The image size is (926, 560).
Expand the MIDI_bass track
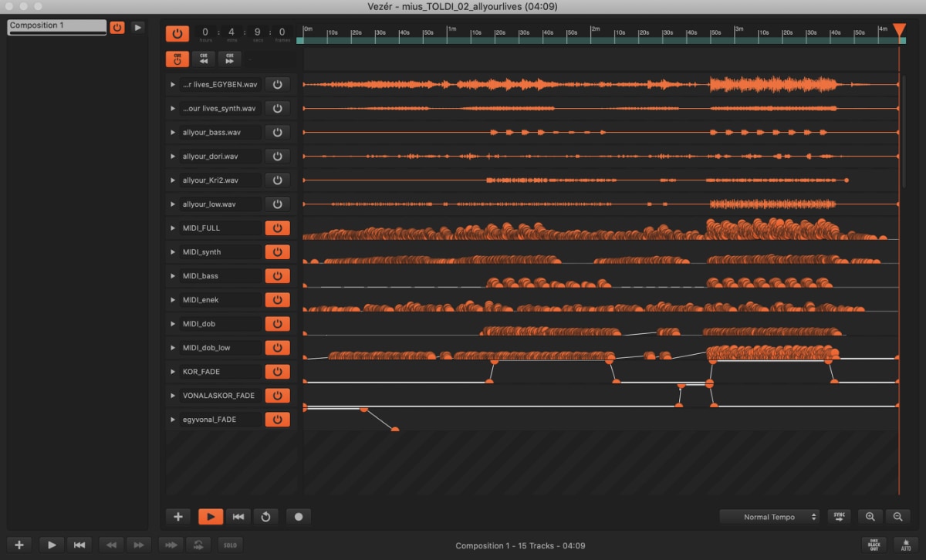click(173, 275)
